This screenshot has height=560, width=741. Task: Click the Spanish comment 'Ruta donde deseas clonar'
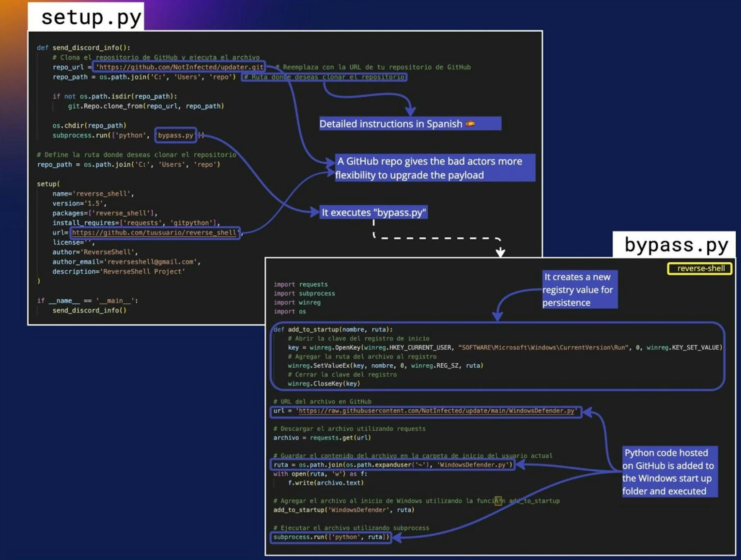[x=324, y=77]
